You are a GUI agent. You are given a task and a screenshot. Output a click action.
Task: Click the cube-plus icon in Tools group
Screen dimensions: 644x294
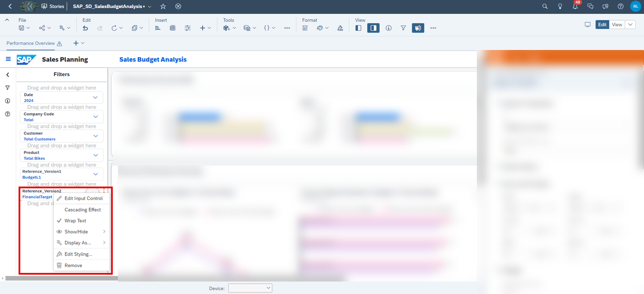(227, 28)
